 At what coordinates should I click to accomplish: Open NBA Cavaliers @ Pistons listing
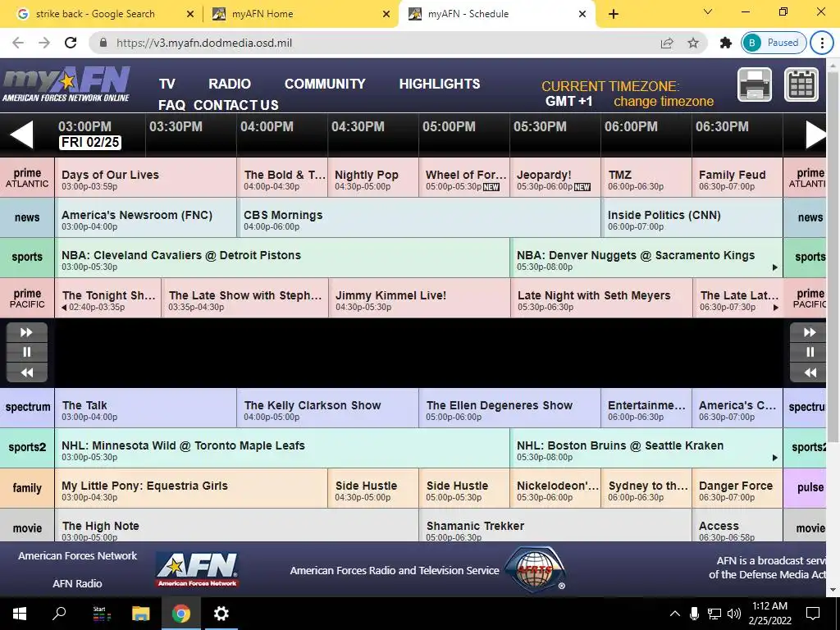[282, 258]
